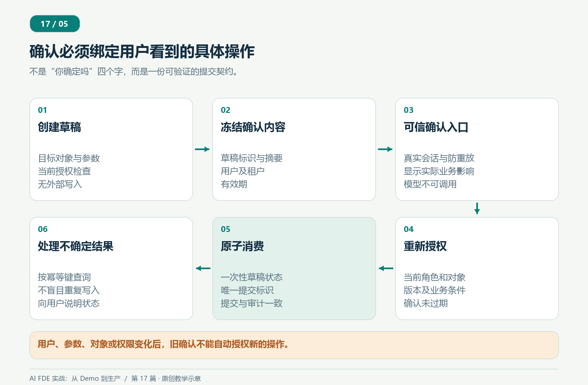The height and width of the screenshot is (385, 588).
Task: Click the footer text 第 17 篇 · 原创教学示意
Action: [x=166, y=378]
